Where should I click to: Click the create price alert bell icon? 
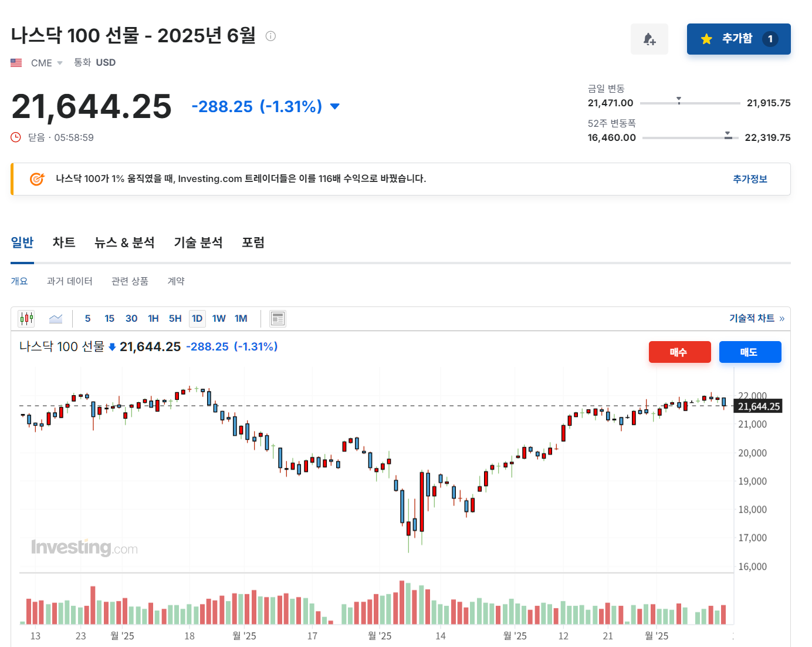pos(649,39)
